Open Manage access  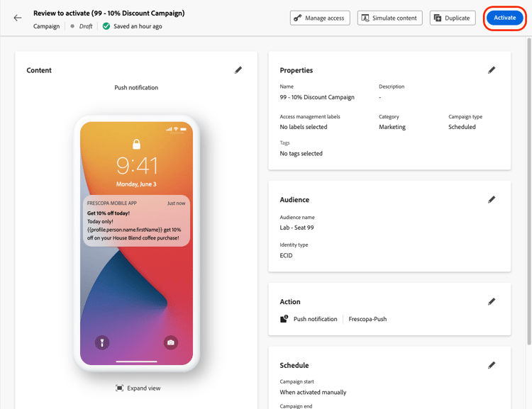320,18
